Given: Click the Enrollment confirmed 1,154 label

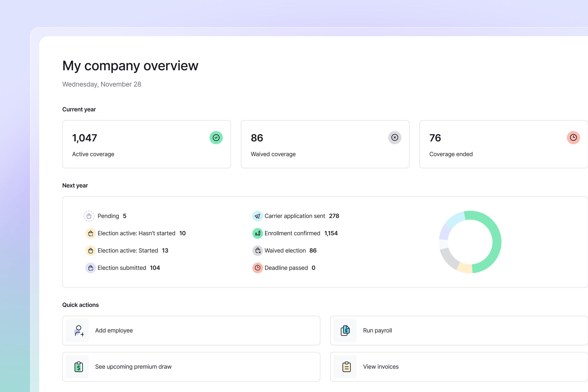Looking at the screenshot, I should 301,233.
